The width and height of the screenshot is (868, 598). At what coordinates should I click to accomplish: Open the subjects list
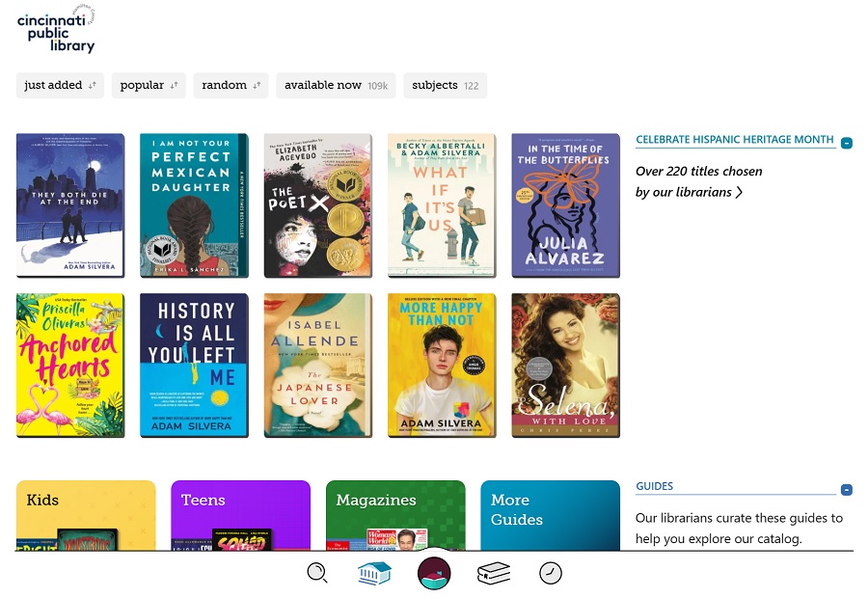(445, 85)
